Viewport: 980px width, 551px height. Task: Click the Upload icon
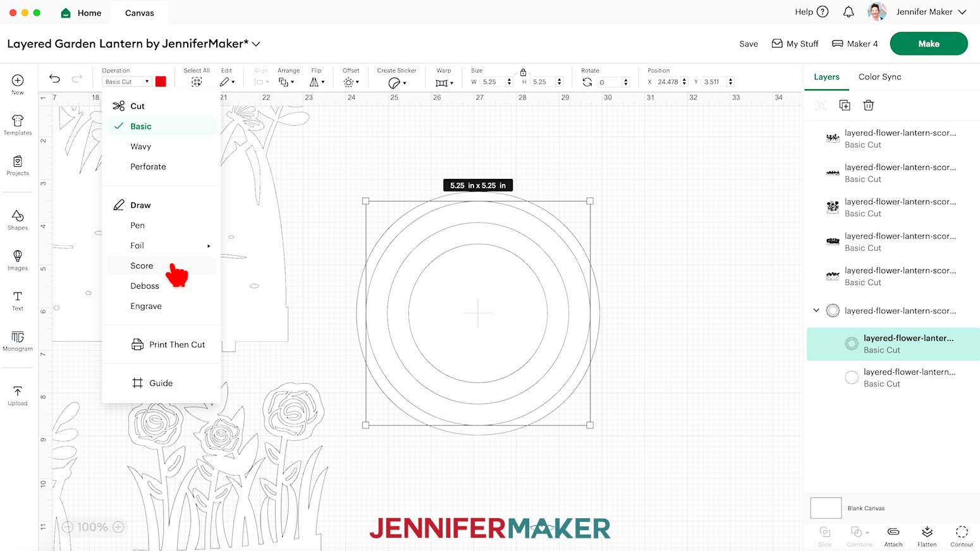coord(18,395)
